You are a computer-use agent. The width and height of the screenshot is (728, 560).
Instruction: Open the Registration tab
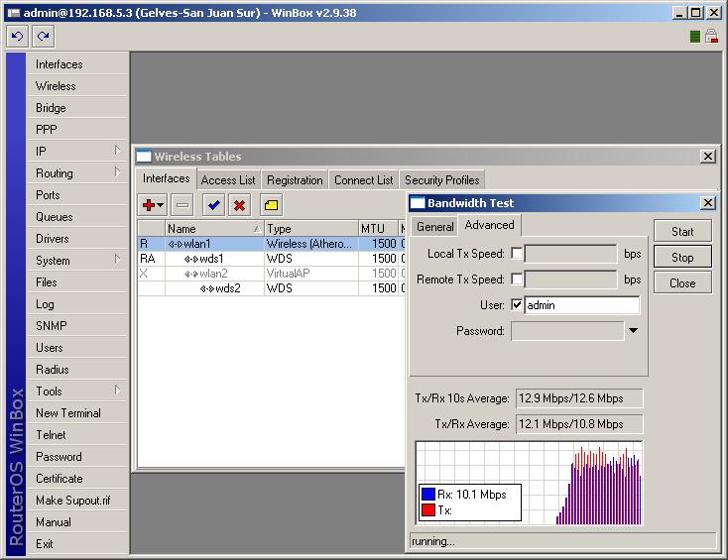coord(295,180)
